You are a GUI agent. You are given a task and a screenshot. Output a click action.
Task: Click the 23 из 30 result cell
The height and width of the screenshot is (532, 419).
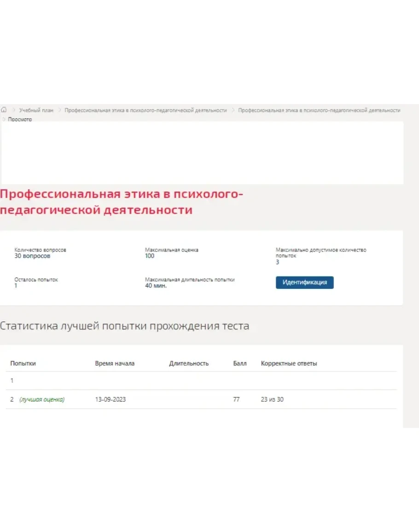click(x=272, y=399)
